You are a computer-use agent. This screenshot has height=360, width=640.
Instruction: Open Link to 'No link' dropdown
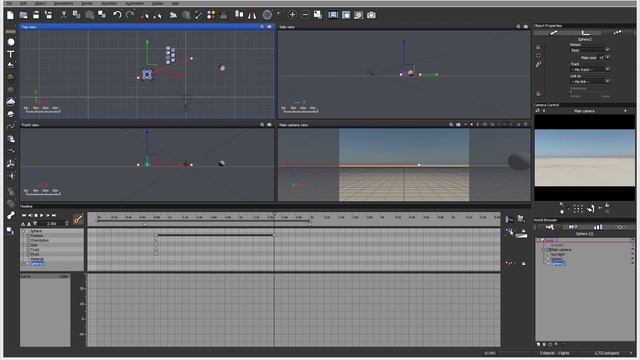(x=590, y=82)
